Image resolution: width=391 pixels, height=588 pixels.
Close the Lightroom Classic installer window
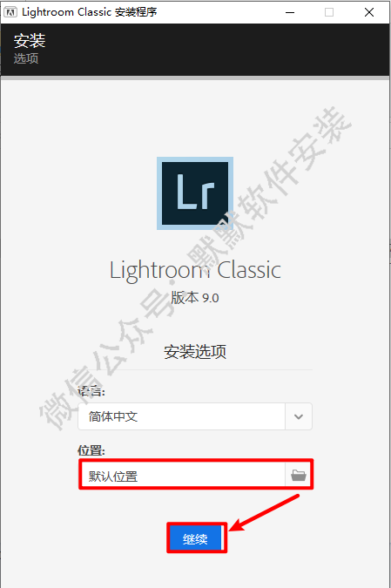pyautogui.click(x=369, y=12)
